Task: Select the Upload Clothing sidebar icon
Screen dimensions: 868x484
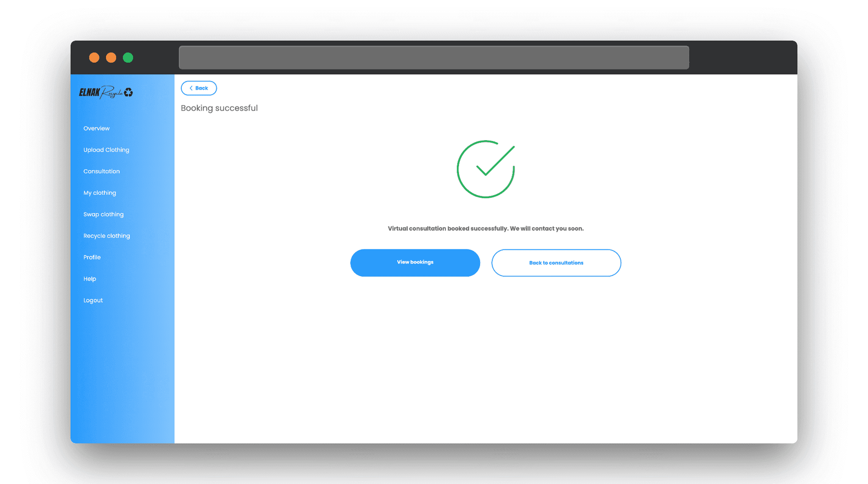Action: [x=106, y=149]
